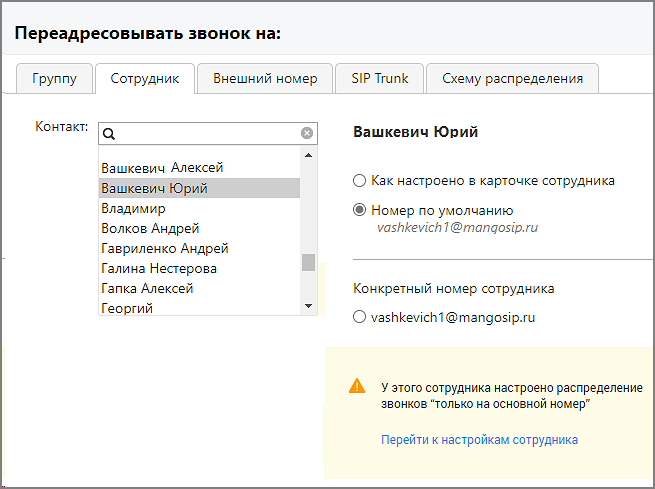
Task: Click the 'Конкретный номер сотрудника' label
Action: coord(454,289)
